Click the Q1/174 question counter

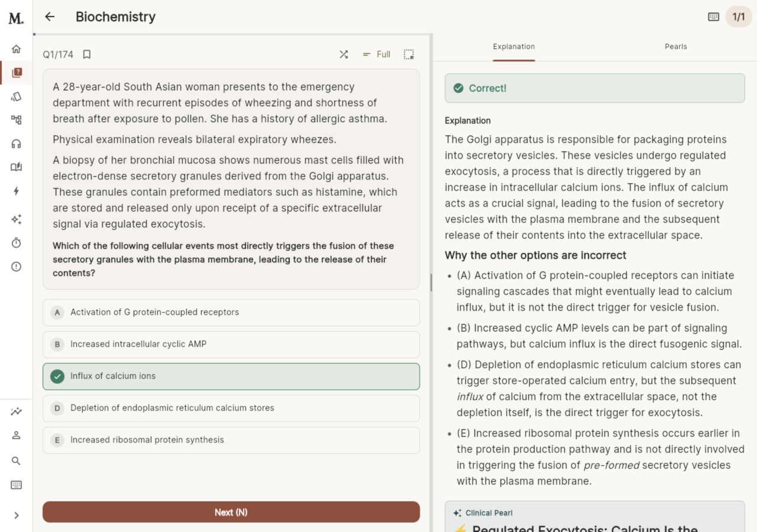pos(58,54)
